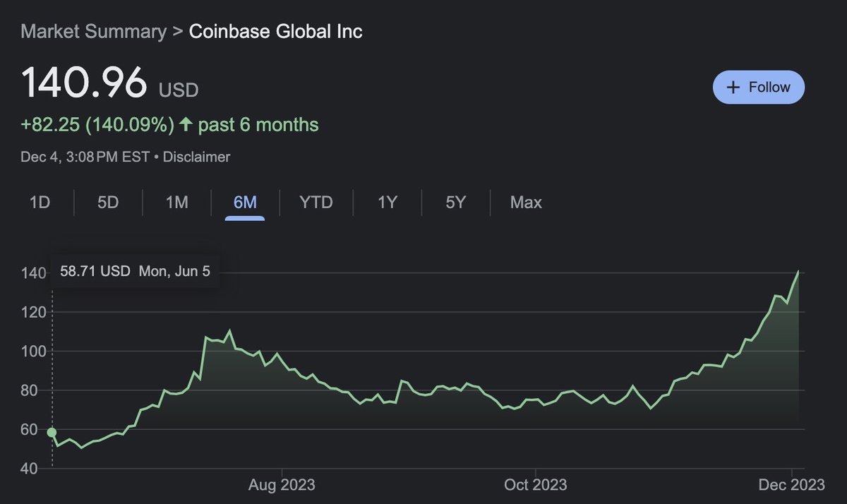
Task: Switch to the 5Y range tab
Action: (x=456, y=203)
